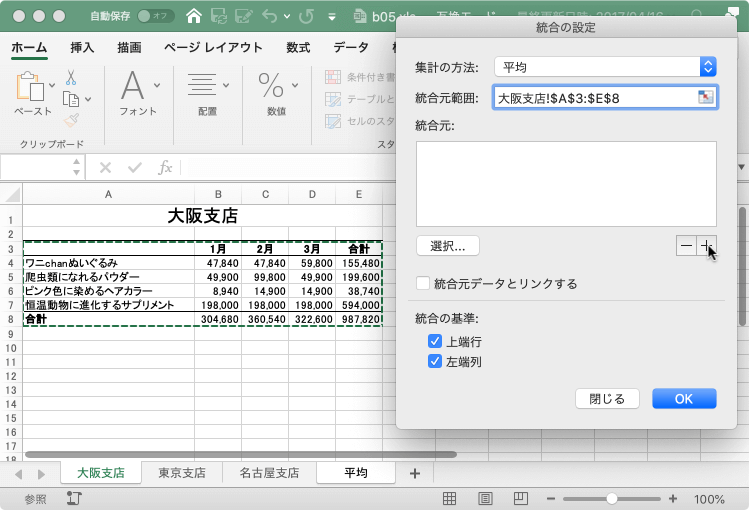The height and width of the screenshot is (510, 749).
Task: Open the quick access toolbar customize arrow
Action: pyautogui.click(x=332, y=17)
